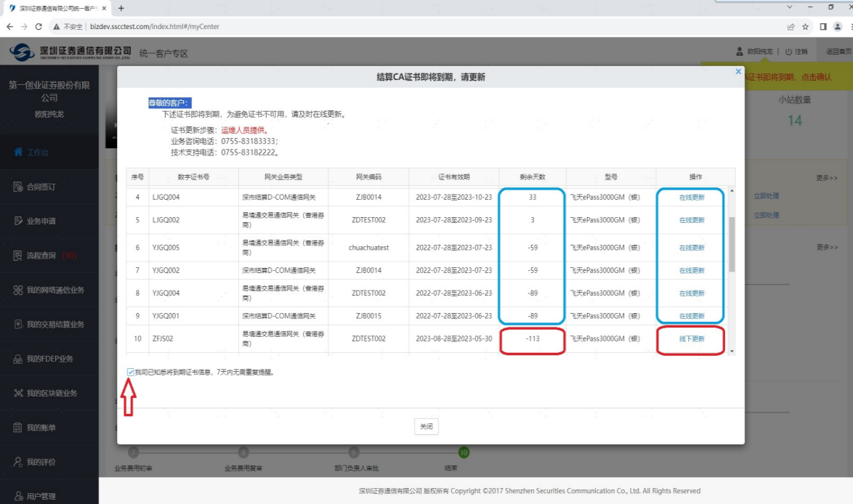Click the 网关业务类型 column header

click(283, 177)
